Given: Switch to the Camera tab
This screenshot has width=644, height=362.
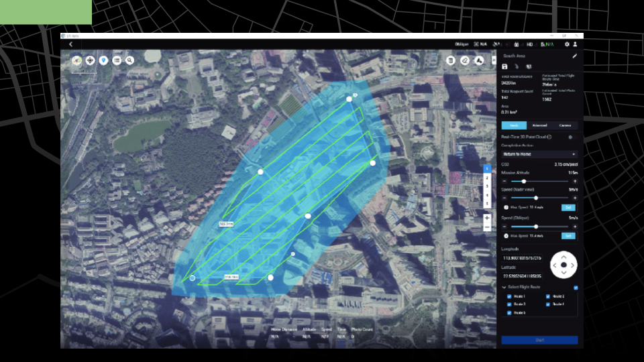Looking at the screenshot, I should pos(565,125).
